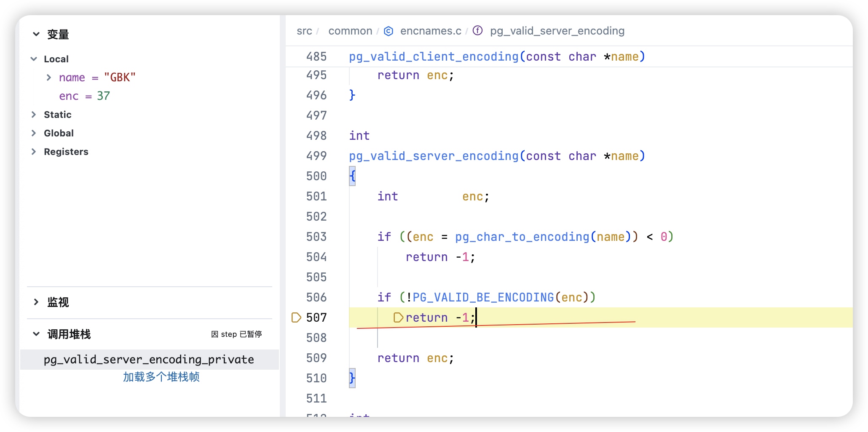This screenshot has width=868, height=432.
Task: Click the debug arrow in gutter at line 507
Action: (x=296, y=317)
